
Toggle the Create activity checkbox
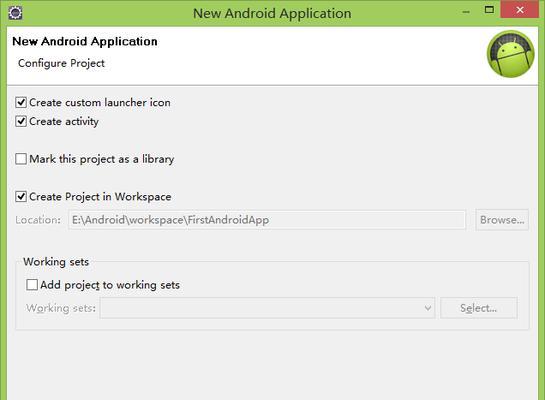tap(21, 121)
